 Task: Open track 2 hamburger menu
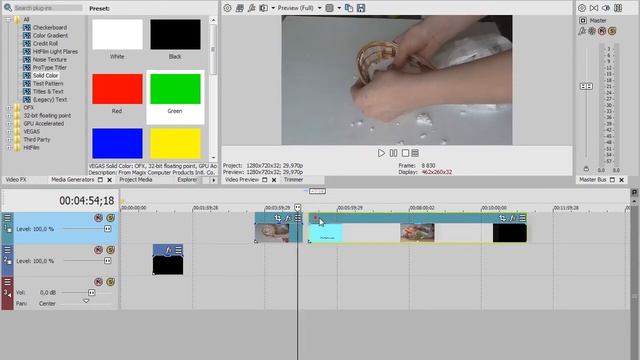[7, 250]
